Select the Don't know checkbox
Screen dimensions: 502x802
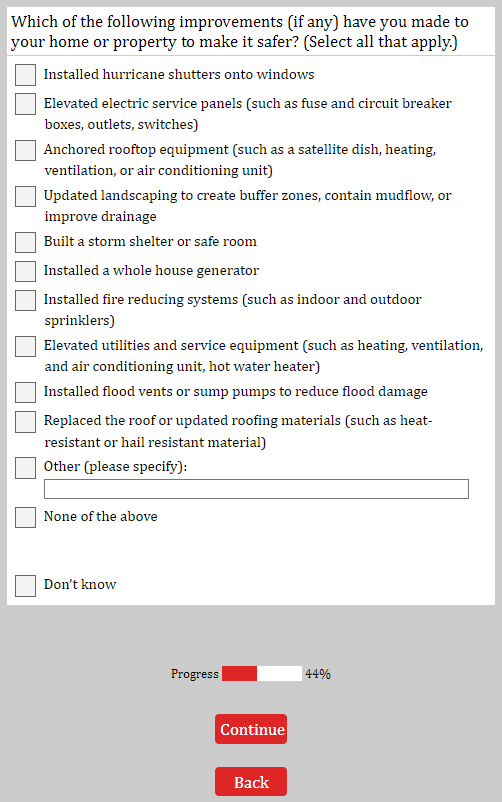(x=25, y=586)
